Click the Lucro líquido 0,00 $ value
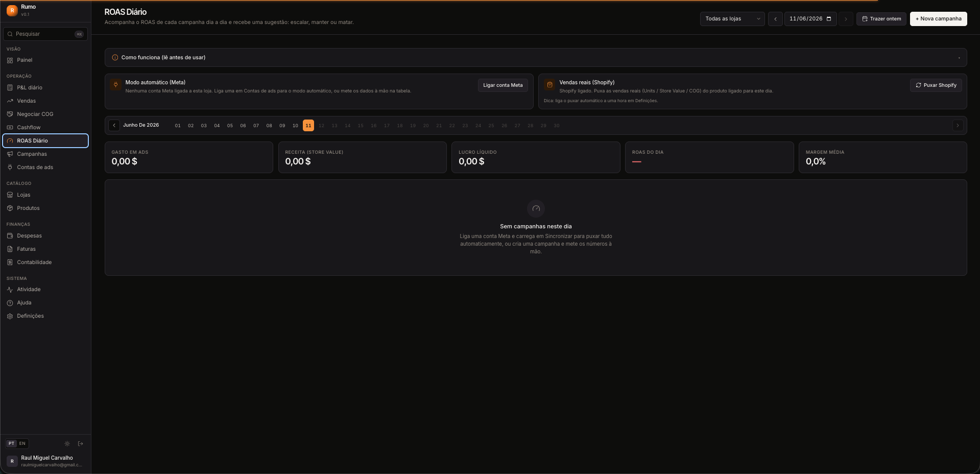 [471, 162]
